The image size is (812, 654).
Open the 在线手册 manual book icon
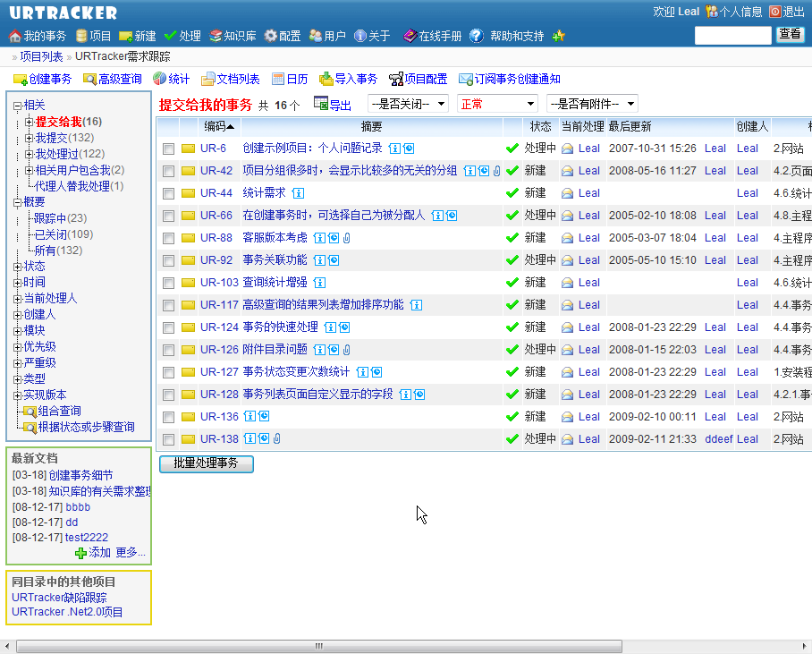[410, 36]
